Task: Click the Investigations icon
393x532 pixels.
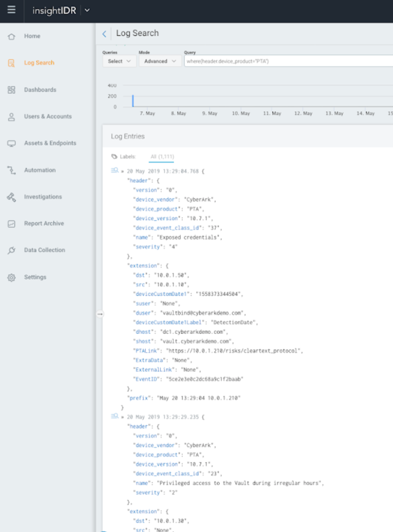Action: coord(12,197)
